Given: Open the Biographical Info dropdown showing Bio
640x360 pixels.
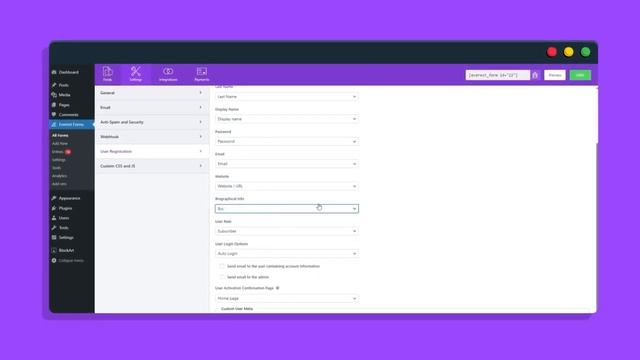Looking at the screenshot, I should click(x=287, y=209).
